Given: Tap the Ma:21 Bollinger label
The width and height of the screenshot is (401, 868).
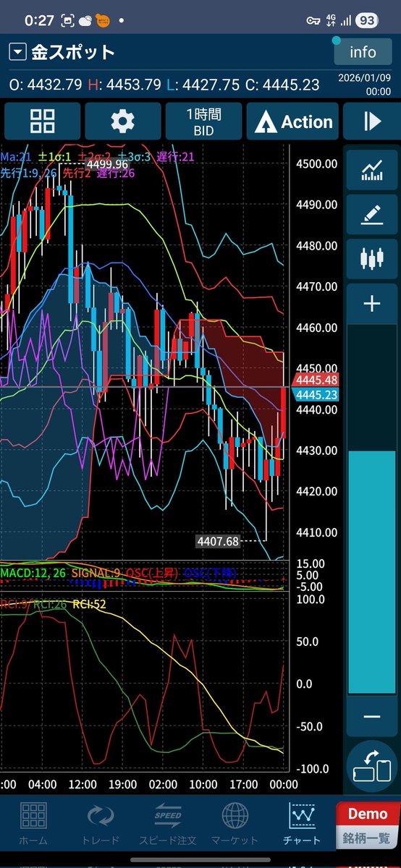Looking at the screenshot, I should click(x=15, y=156).
